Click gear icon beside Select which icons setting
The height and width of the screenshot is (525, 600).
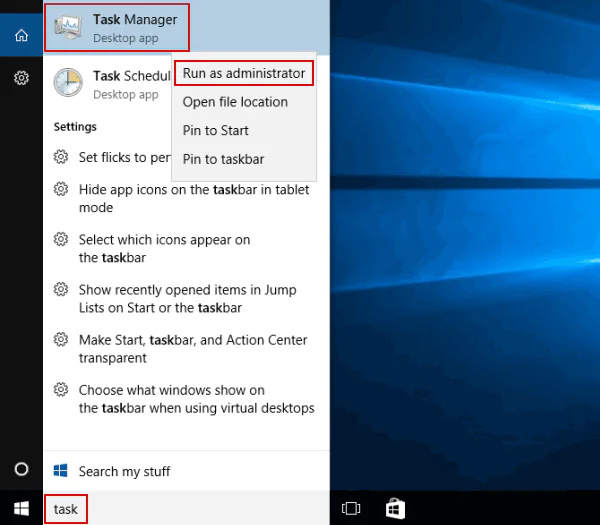point(61,239)
